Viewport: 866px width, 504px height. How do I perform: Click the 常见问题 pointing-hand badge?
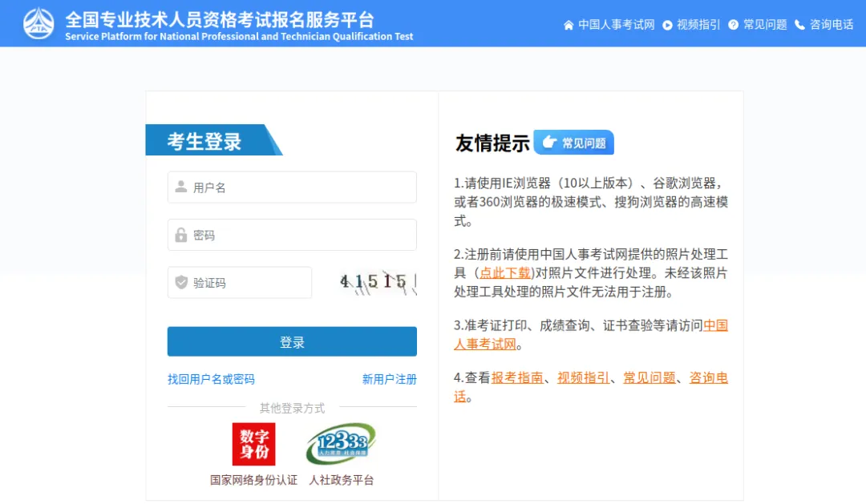coord(573,143)
